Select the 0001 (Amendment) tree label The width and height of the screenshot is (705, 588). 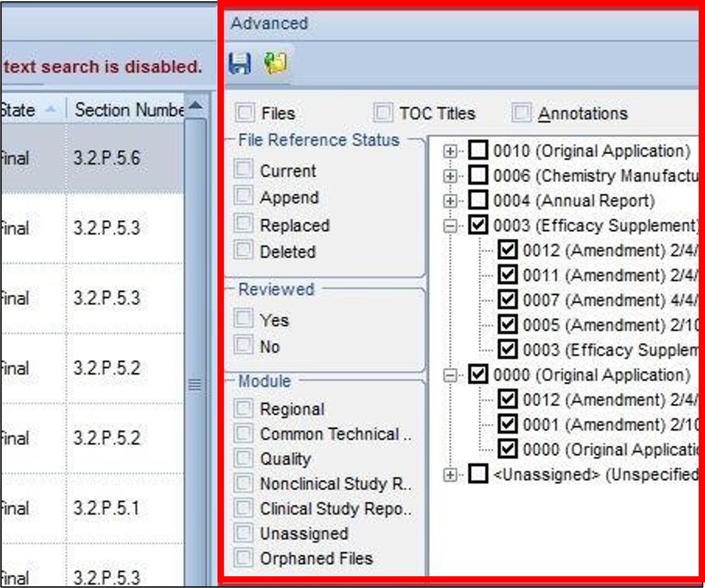[610, 425]
